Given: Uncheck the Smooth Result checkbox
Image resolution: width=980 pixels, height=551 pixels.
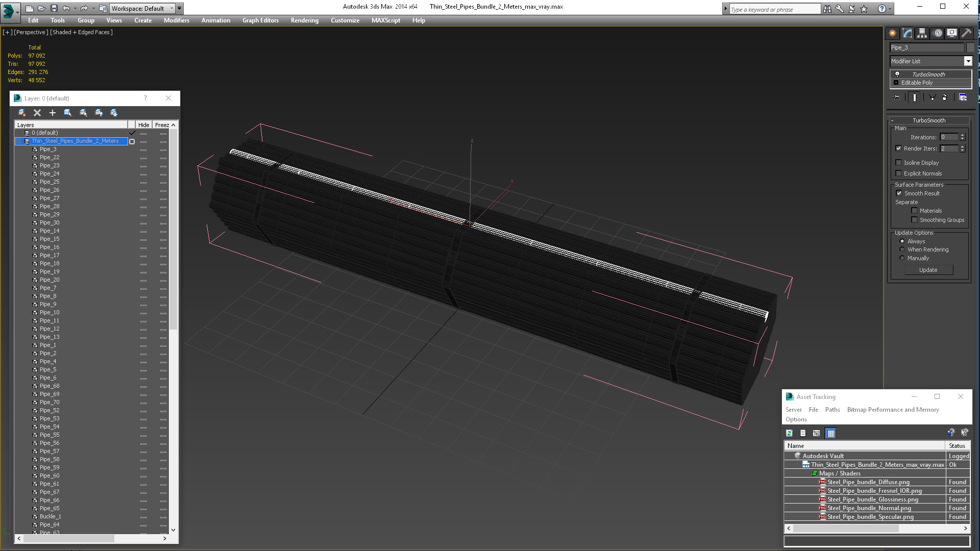Looking at the screenshot, I should click(899, 193).
